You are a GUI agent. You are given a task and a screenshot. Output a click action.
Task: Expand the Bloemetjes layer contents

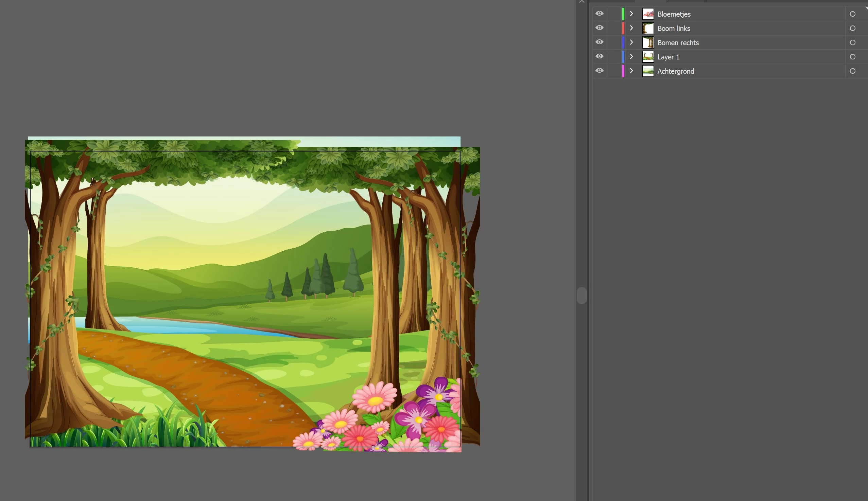point(631,14)
